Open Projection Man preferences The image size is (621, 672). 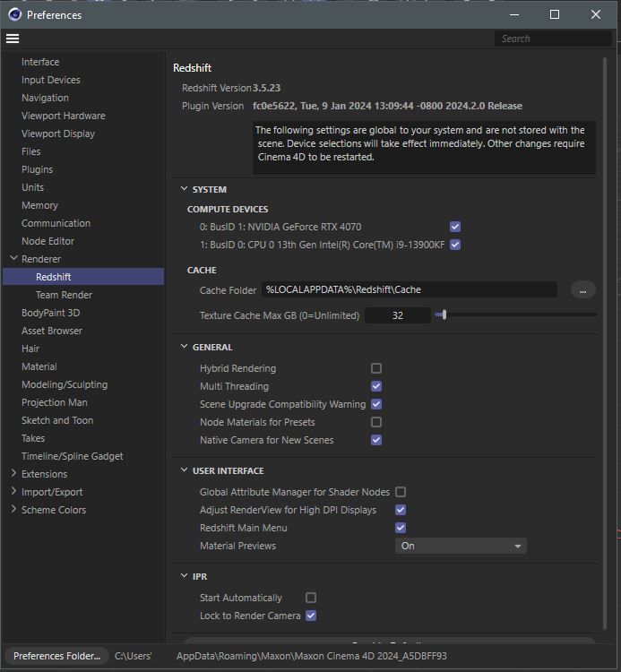click(55, 402)
